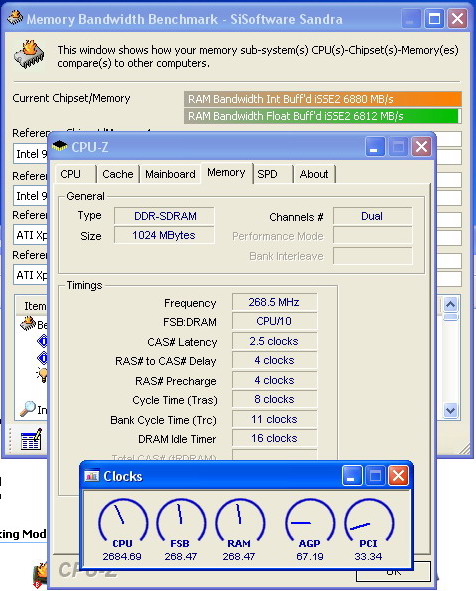
Task: Click the PCI clock gauge
Action: pos(369,521)
